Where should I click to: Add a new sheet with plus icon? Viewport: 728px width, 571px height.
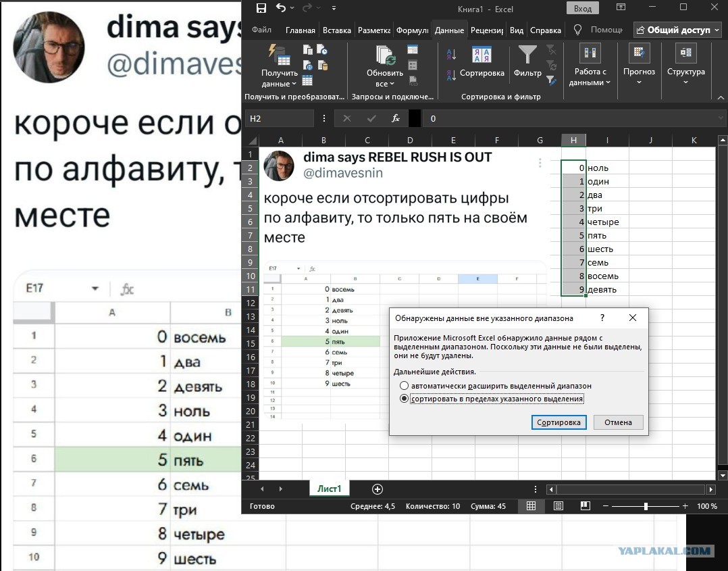(x=378, y=489)
